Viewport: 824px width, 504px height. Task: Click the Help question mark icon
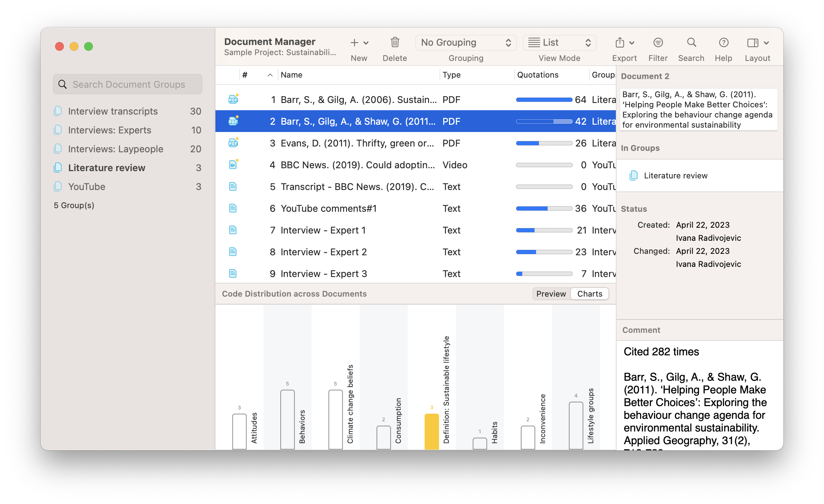(724, 43)
